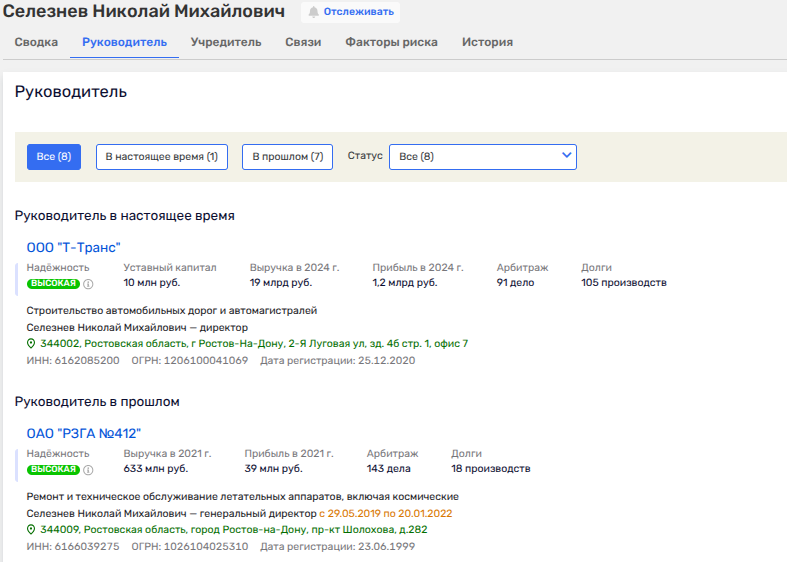The width and height of the screenshot is (787, 562).
Task: Click map pin icon for Т-Транс address
Action: click(x=31, y=344)
